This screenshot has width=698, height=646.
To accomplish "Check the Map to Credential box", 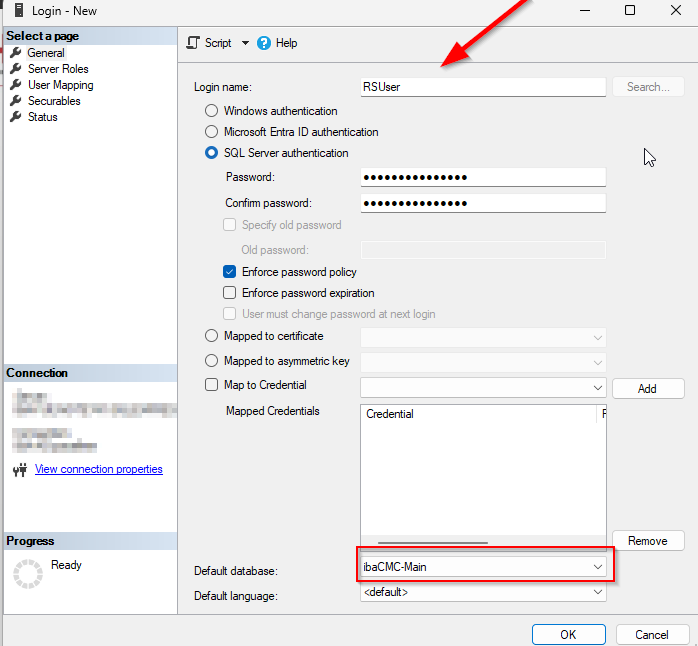I will (211, 385).
